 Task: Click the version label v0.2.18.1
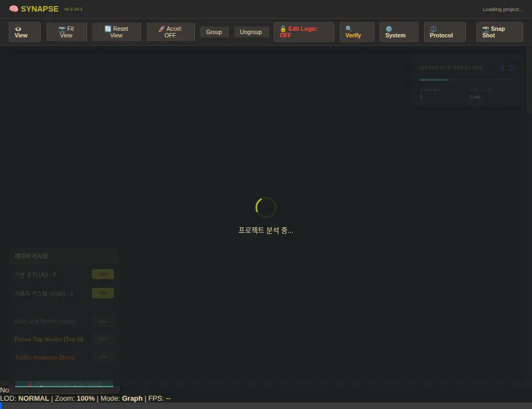click(x=73, y=9)
